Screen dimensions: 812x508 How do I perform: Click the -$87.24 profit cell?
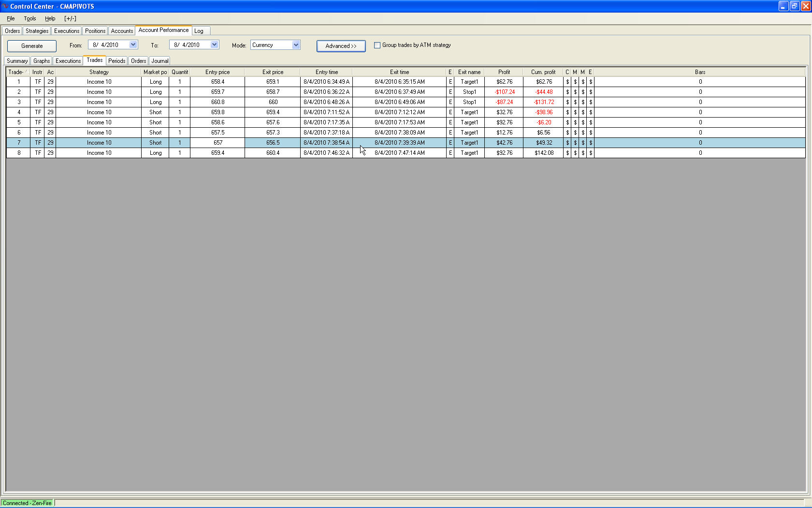click(504, 102)
